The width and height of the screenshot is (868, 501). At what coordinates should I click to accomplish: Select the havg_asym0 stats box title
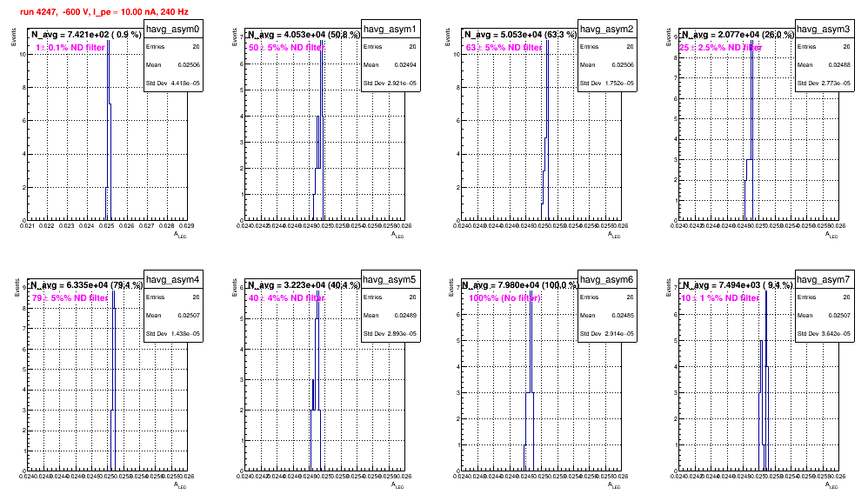[x=173, y=30]
